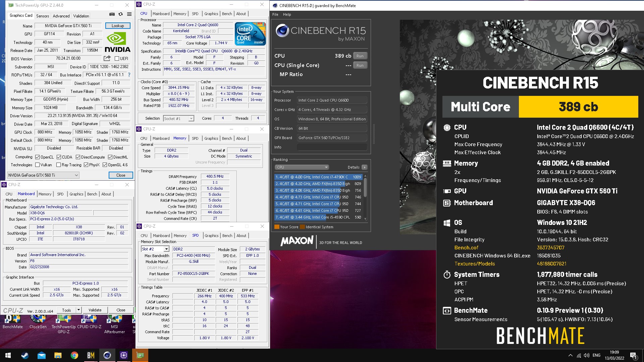
Task: Click Identical System legend swatch
Action: (303, 227)
